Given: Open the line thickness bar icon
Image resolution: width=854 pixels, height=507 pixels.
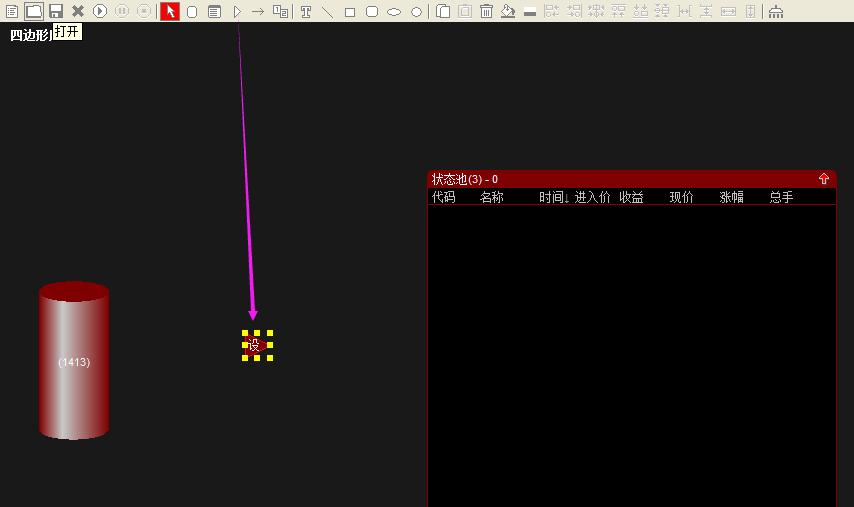Looking at the screenshot, I should point(530,13).
